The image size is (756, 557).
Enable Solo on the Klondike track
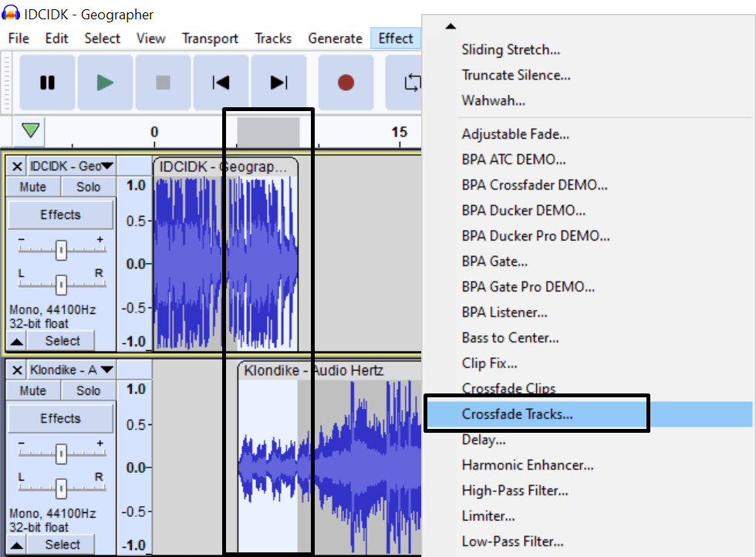coord(87,390)
